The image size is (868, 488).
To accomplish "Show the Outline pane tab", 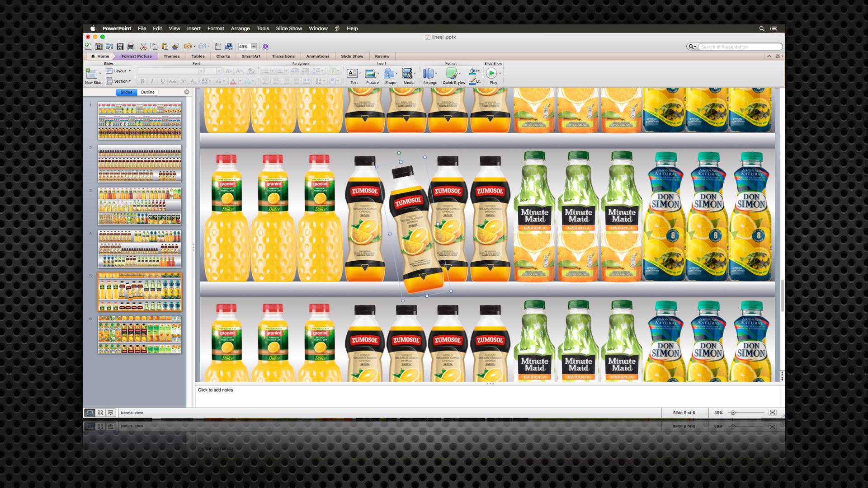I will click(x=148, y=92).
